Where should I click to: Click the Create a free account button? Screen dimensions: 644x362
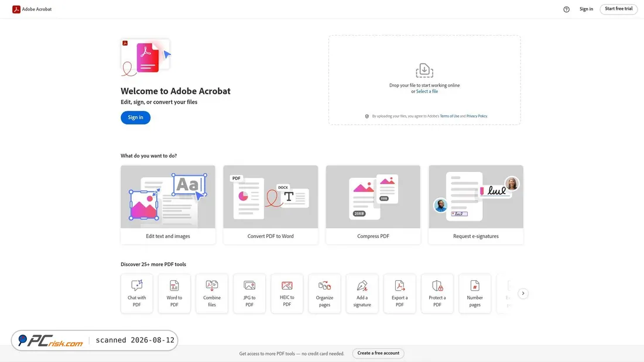pos(378,353)
